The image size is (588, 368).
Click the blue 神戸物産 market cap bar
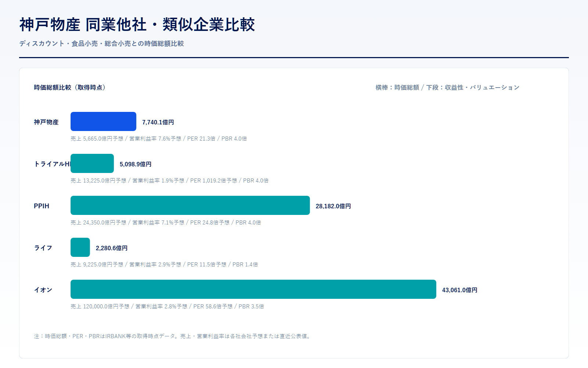pyautogui.click(x=103, y=121)
